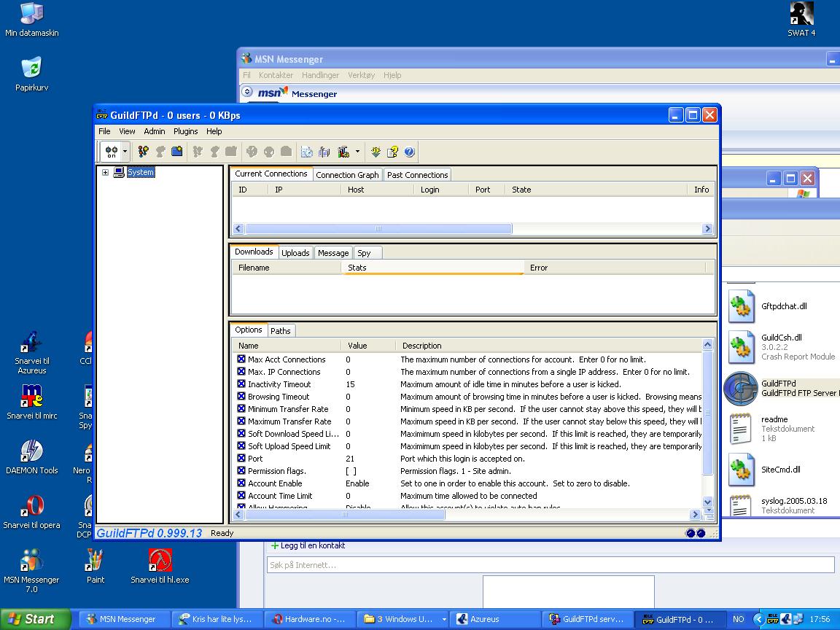The image size is (840, 630).
Task: Click the options list scroll-up arrow
Action: click(x=707, y=344)
